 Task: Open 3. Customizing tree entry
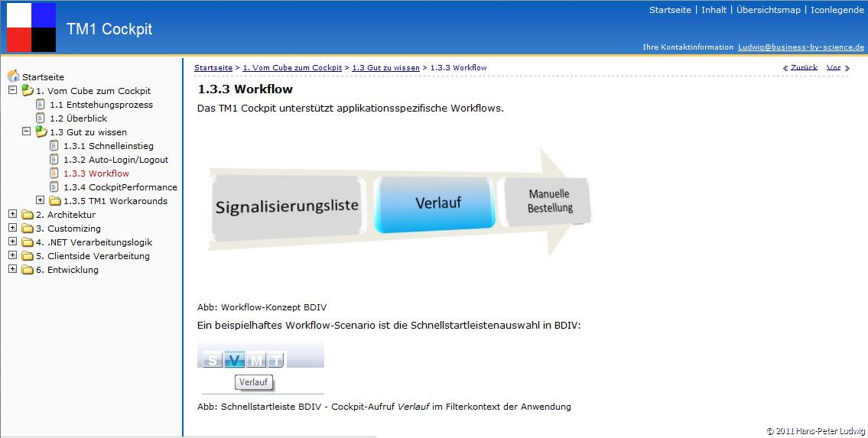coord(69,229)
